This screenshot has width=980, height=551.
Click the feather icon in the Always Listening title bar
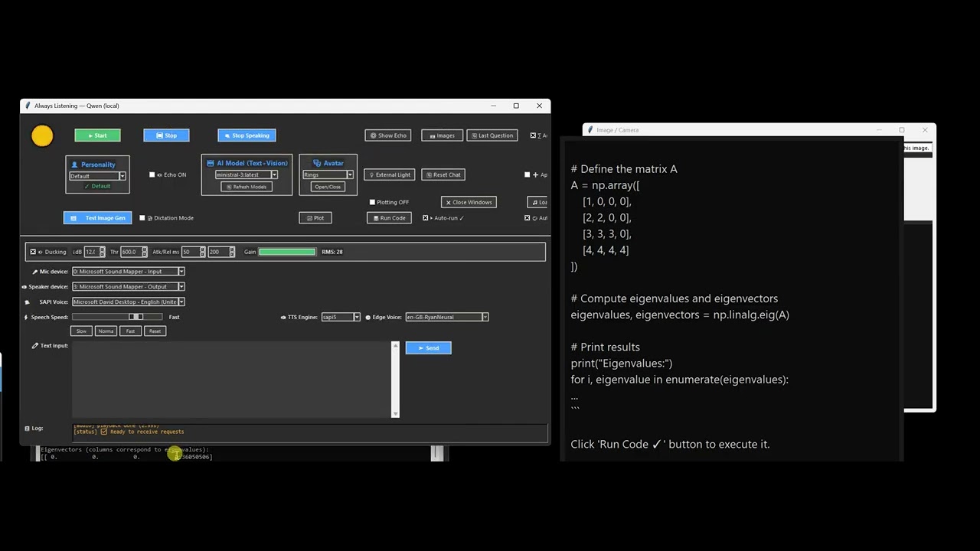[28, 106]
